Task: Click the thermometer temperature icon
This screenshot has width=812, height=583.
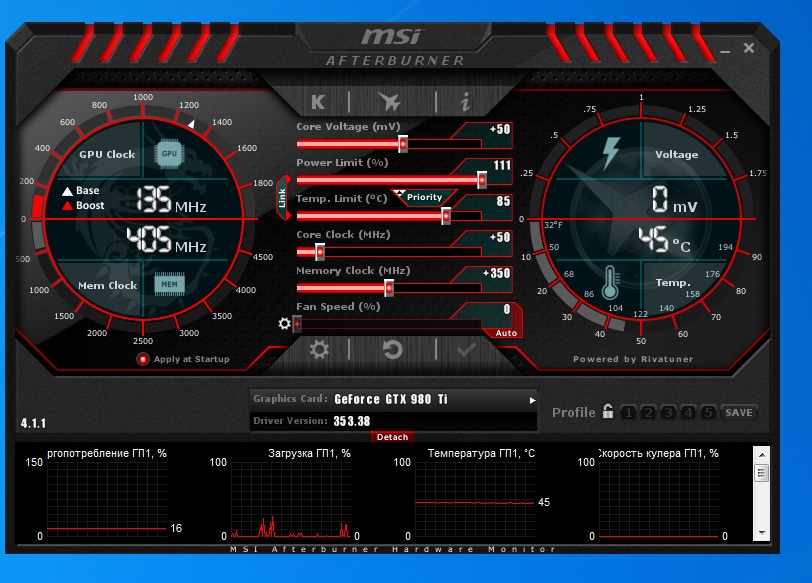Action: pos(610,283)
